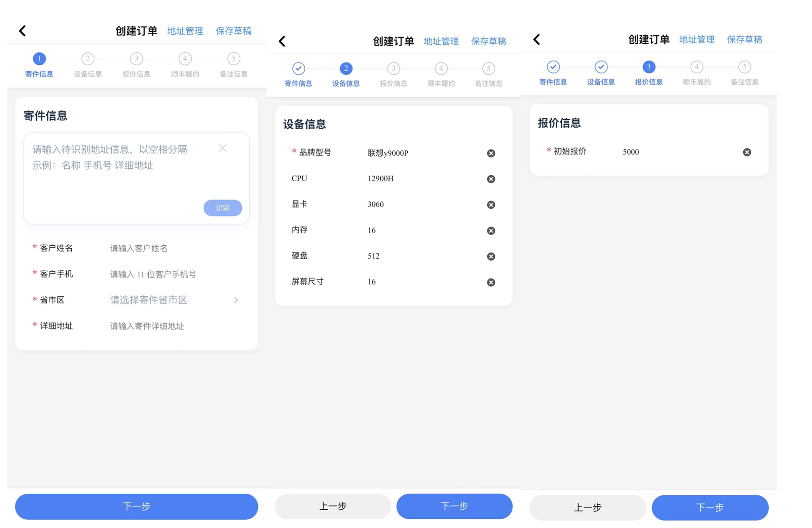Tap 下一步 on the 寄件信息 screen
This screenshot has width=812, height=528.
(x=137, y=506)
